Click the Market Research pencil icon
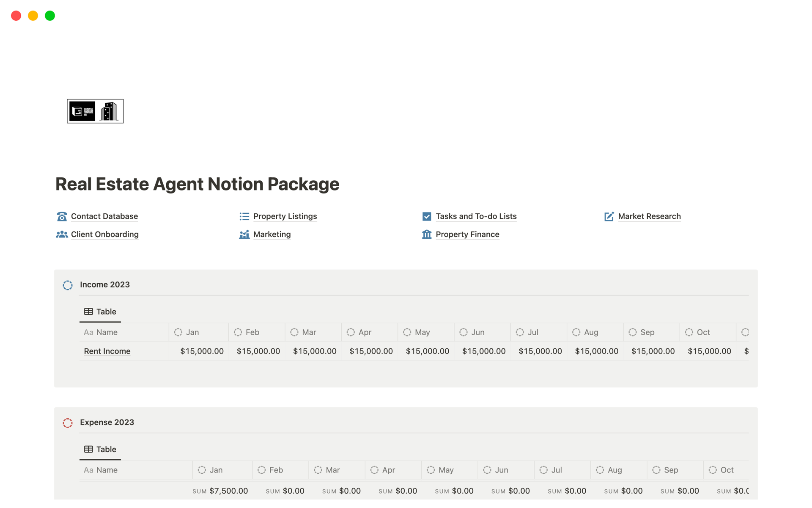The height and width of the screenshot is (508, 812). click(609, 216)
